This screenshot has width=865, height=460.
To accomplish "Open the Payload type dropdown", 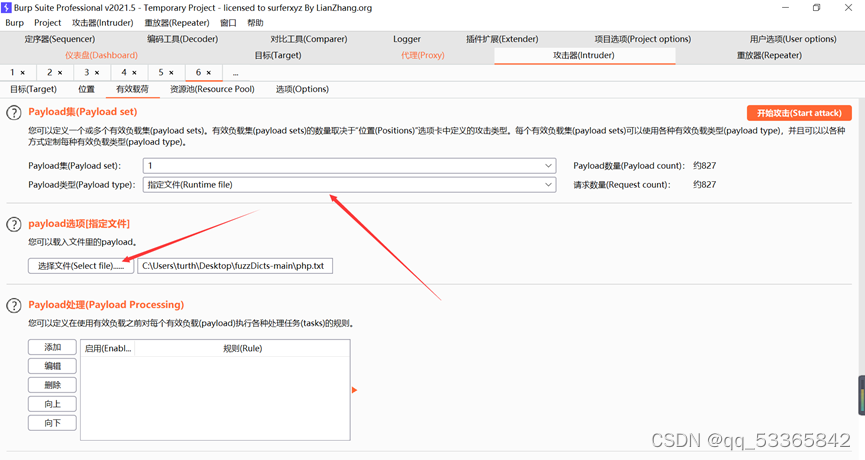I will click(x=349, y=185).
